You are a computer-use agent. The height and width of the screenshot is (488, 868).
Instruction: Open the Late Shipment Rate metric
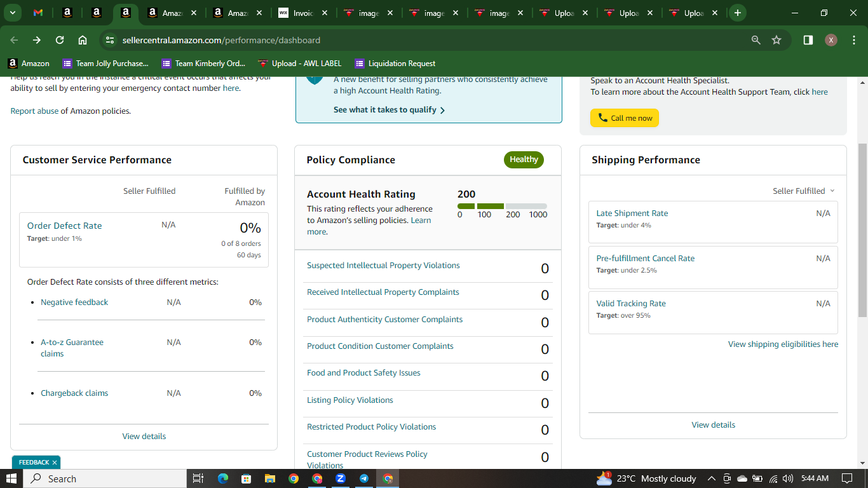pyautogui.click(x=632, y=213)
